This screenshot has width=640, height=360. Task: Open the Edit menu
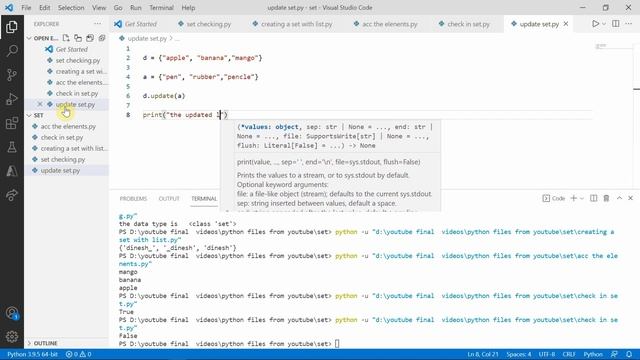tap(44, 7)
